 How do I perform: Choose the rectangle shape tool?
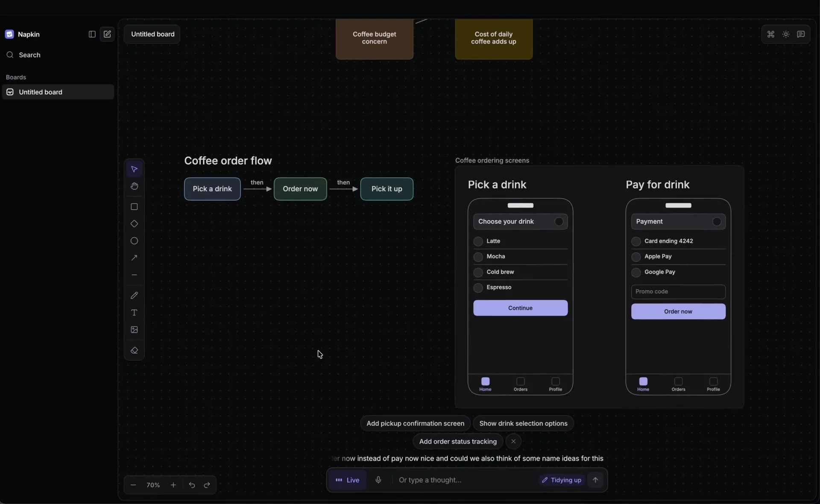click(134, 207)
